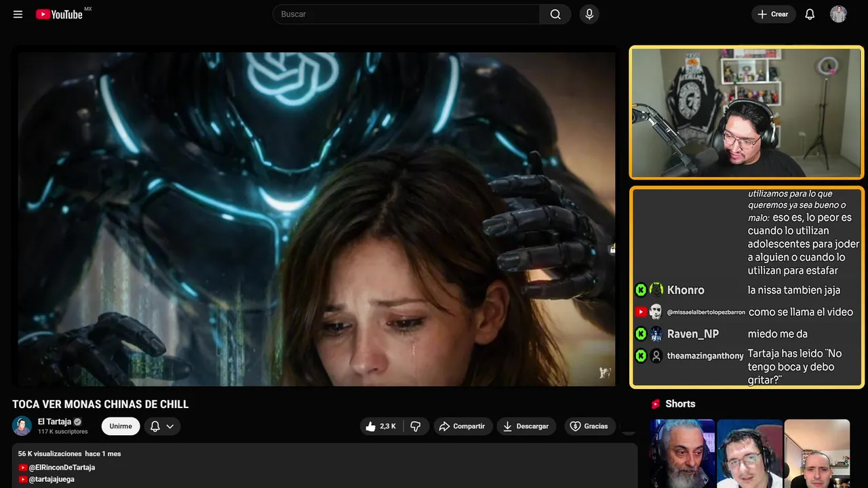
Task: Click the Buscar search field
Action: tap(406, 14)
